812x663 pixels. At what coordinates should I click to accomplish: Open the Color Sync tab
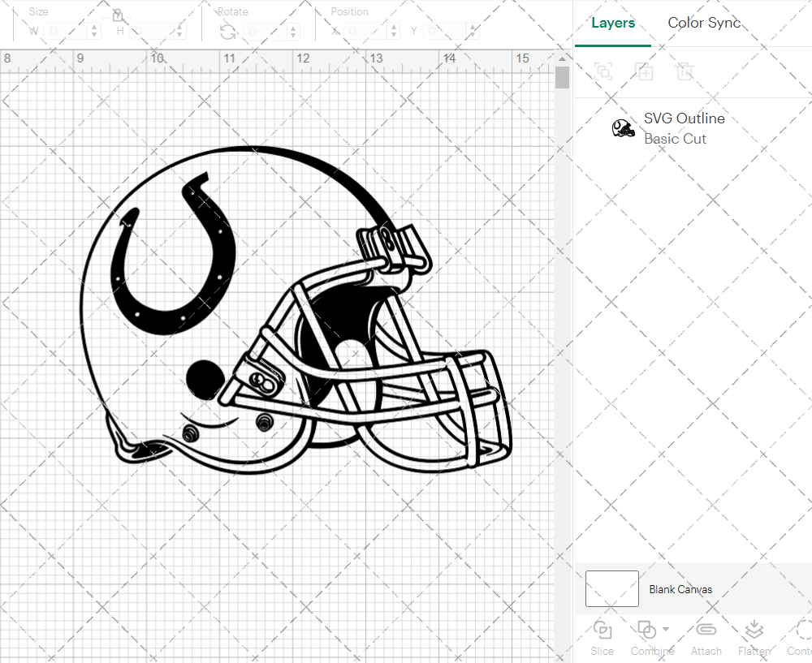[704, 23]
